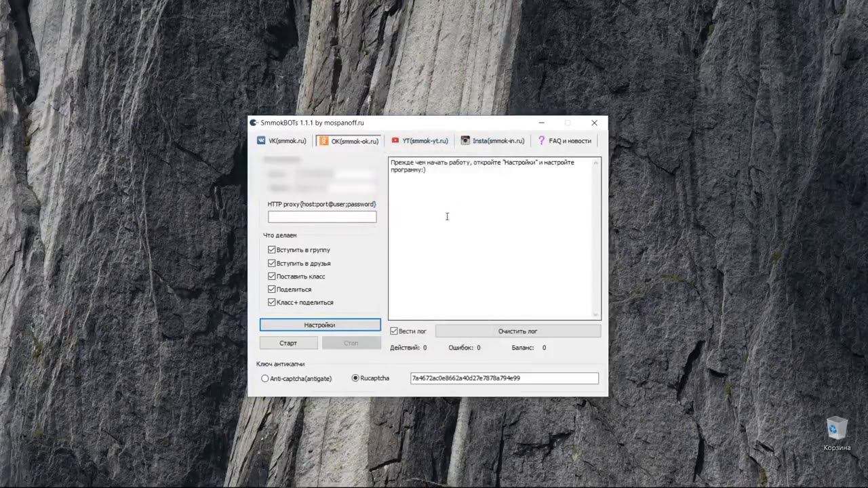Image resolution: width=868 pixels, height=488 pixels.
Task: Open the Настройки settings button
Action: point(320,325)
